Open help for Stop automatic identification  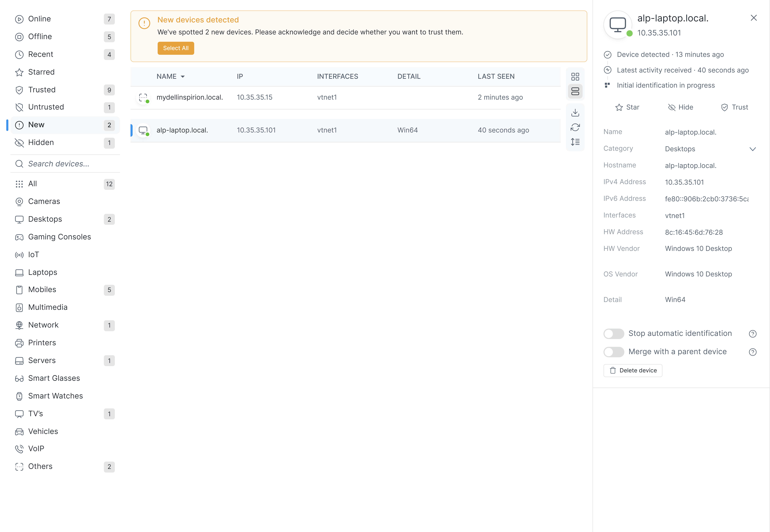tap(752, 334)
